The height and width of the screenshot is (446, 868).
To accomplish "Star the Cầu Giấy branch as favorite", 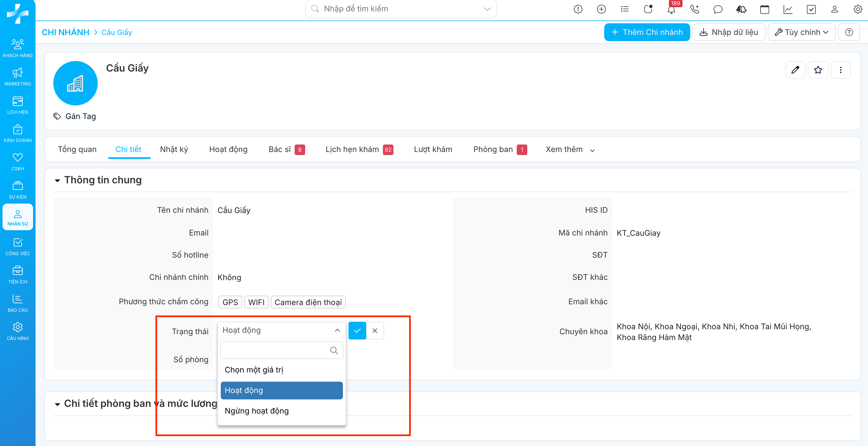I will tap(818, 70).
